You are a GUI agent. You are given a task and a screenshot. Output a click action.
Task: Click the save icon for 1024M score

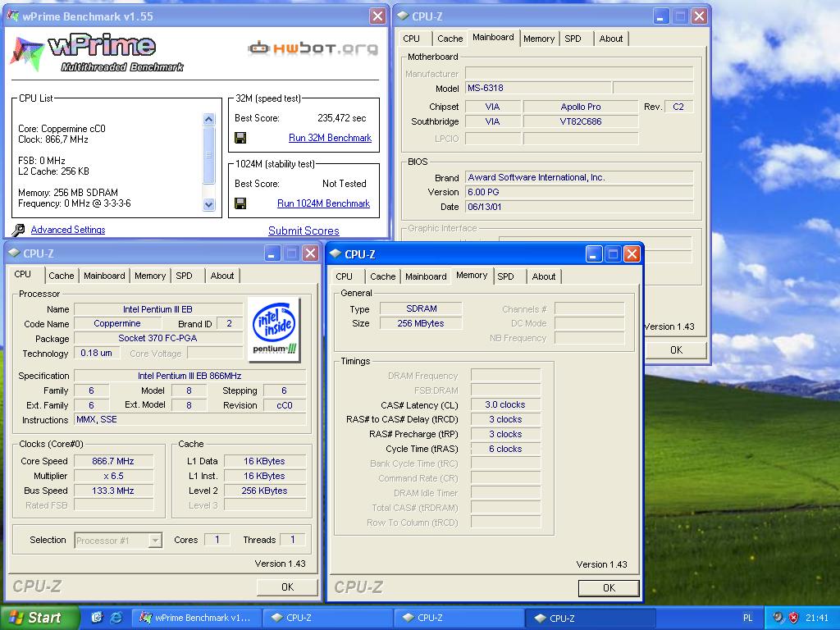coord(240,203)
